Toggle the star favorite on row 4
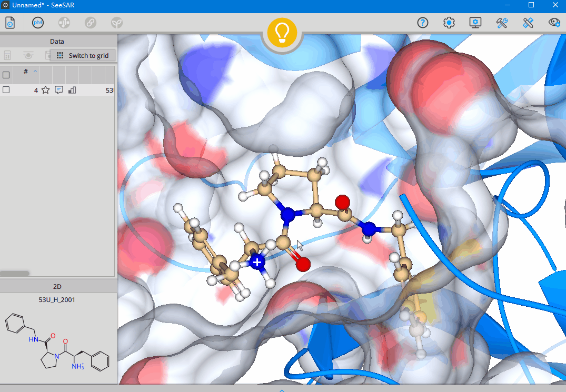Viewport: 566px width, 392px height. (46, 90)
